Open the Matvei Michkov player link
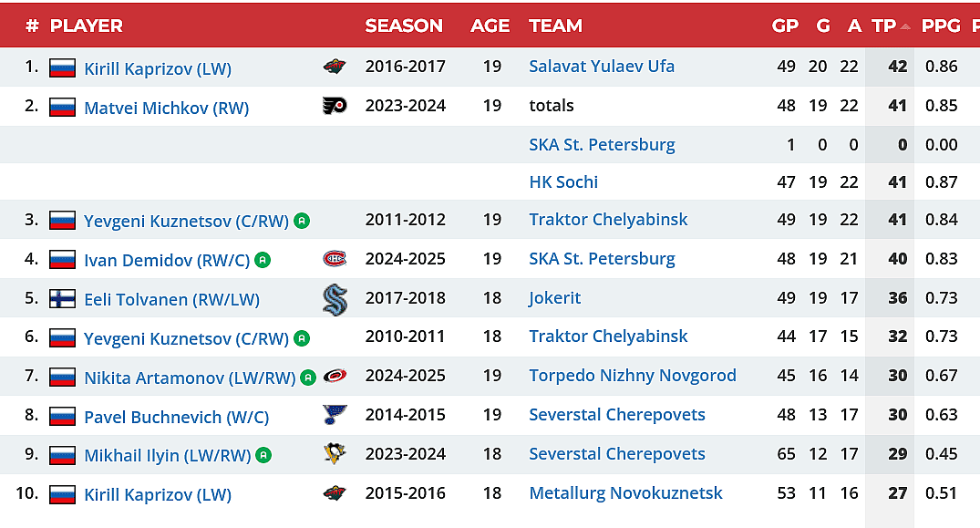 pyautogui.click(x=166, y=108)
